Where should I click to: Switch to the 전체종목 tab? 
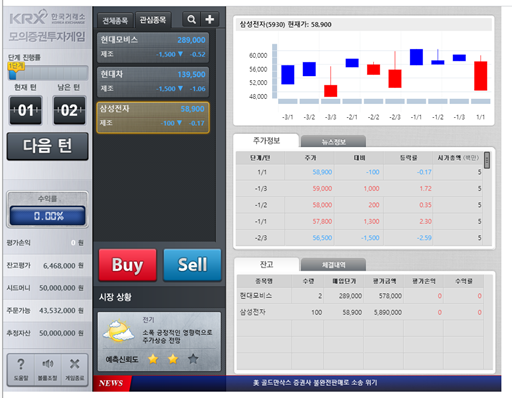pos(115,21)
